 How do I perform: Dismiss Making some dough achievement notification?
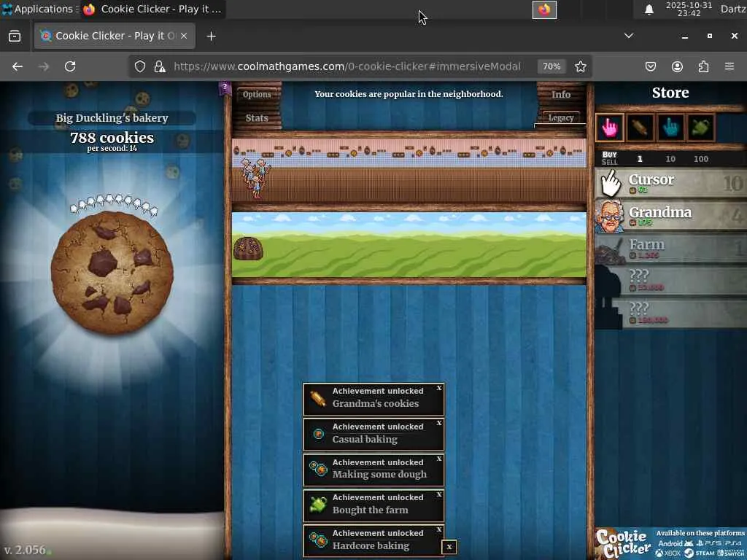click(x=439, y=459)
